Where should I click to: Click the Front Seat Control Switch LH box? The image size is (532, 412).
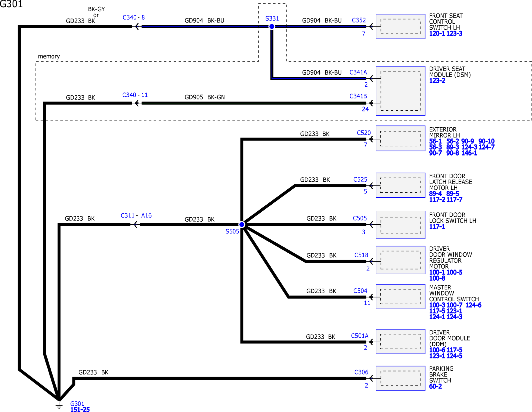[x=400, y=26]
